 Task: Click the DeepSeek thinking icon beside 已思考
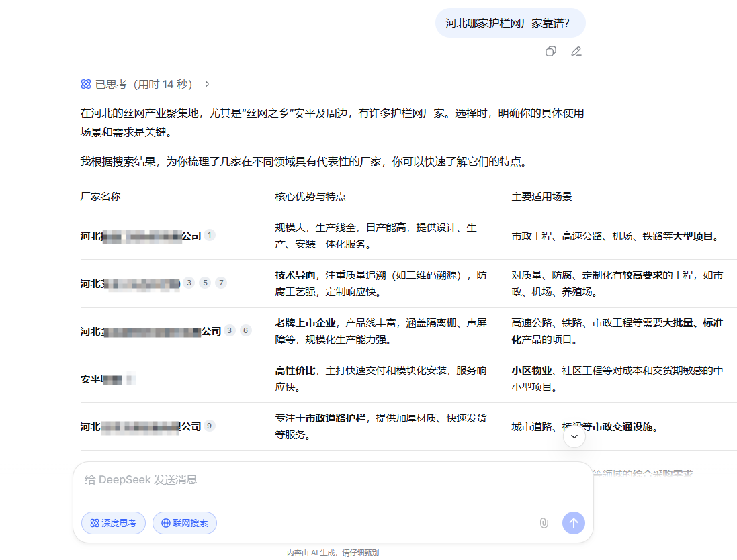coord(85,84)
